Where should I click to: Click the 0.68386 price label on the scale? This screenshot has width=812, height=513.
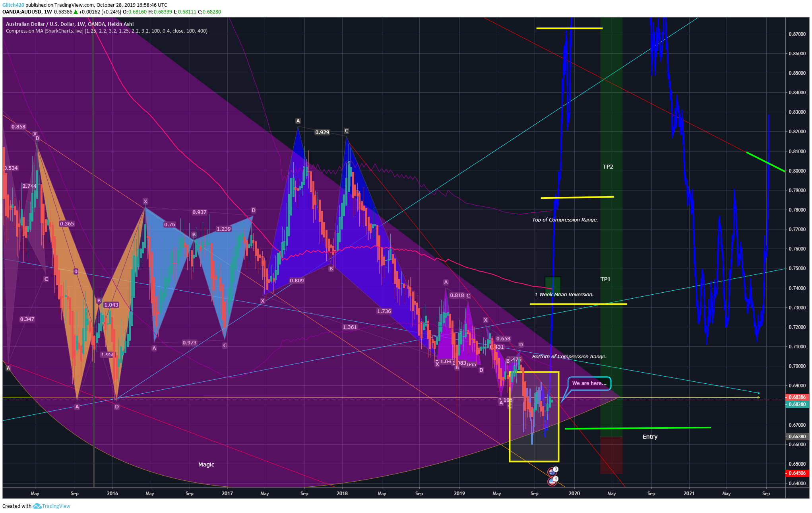(797, 397)
